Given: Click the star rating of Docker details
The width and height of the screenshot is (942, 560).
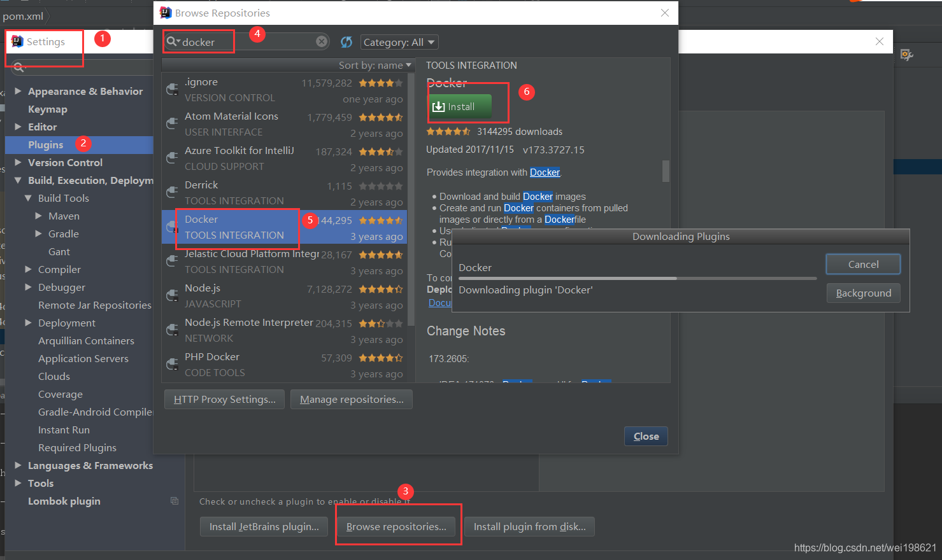Looking at the screenshot, I should pyautogui.click(x=448, y=132).
